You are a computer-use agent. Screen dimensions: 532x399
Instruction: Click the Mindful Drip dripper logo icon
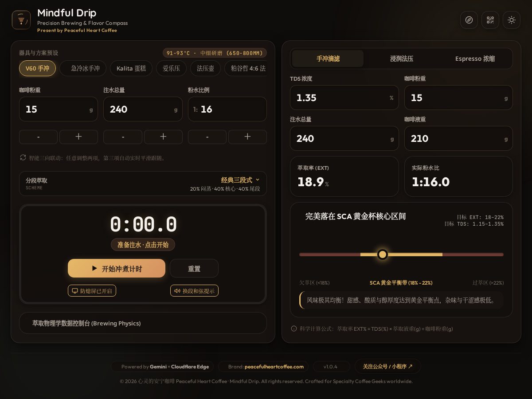coord(21,20)
